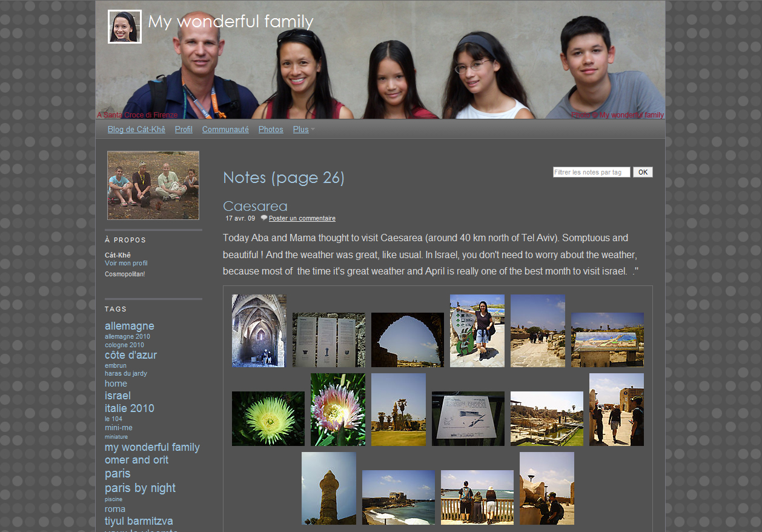Open the yellow flower photo thumbnail
The height and width of the screenshot is (532, 762).
(268, 419)
